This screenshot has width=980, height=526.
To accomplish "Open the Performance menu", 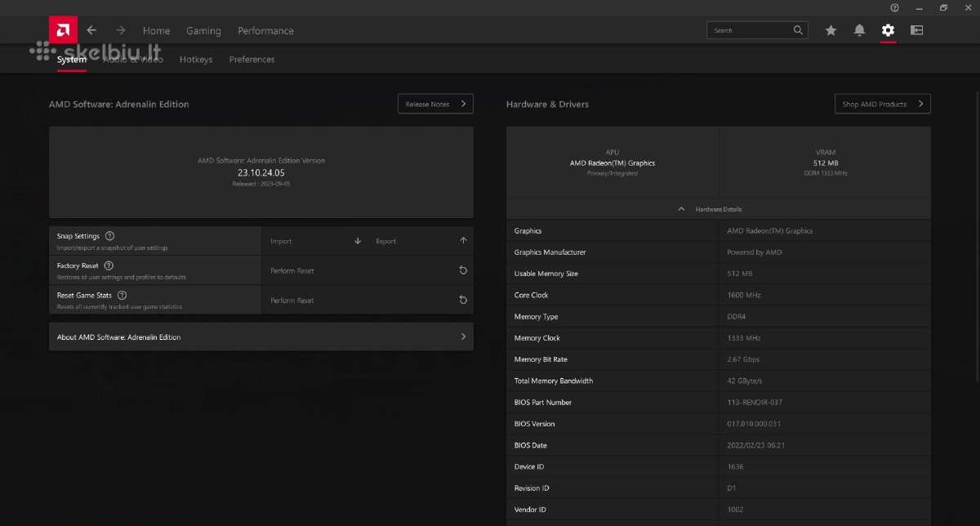I will [x=265, y=30].
